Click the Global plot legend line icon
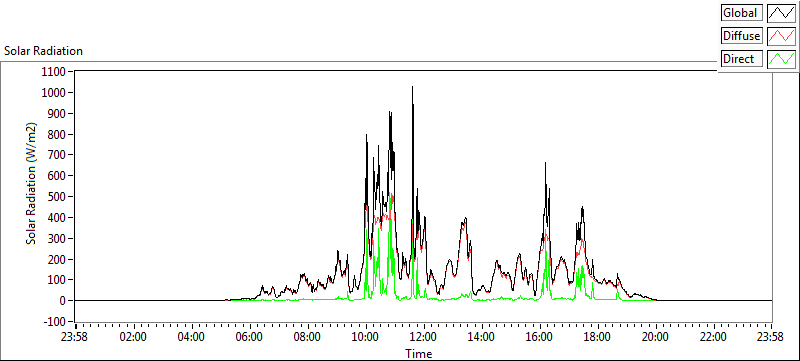Viewport: 800px width, 361px height. [781, 13]
